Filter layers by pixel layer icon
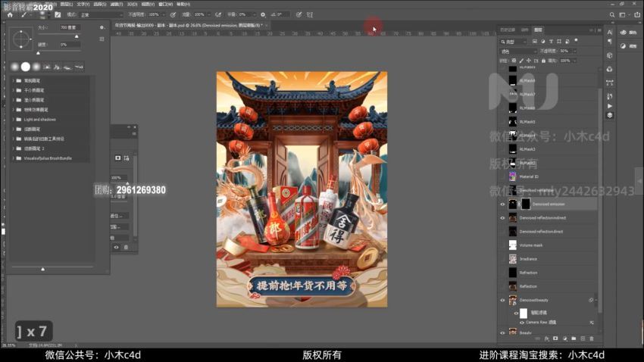644x362 pixels. click(534, 42)
